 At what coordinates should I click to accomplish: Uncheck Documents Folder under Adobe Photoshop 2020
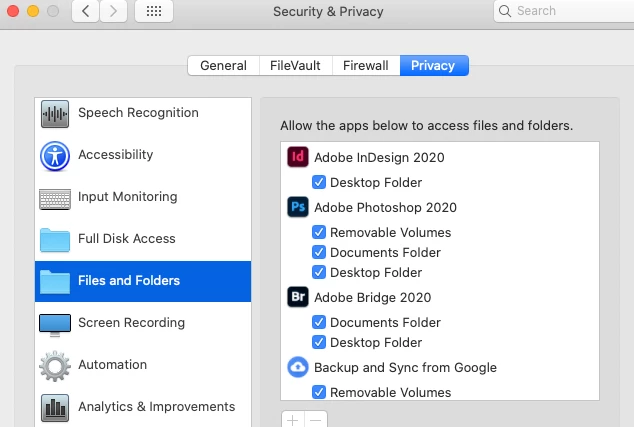click(x=319, y=252)
